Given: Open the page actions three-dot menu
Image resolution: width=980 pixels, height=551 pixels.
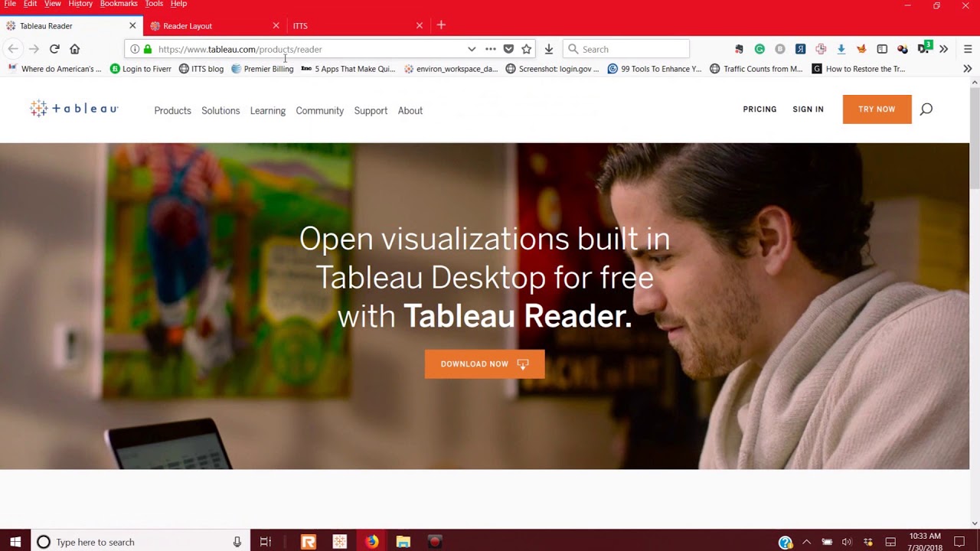Looking at the screenshot, I should [491, 49].
